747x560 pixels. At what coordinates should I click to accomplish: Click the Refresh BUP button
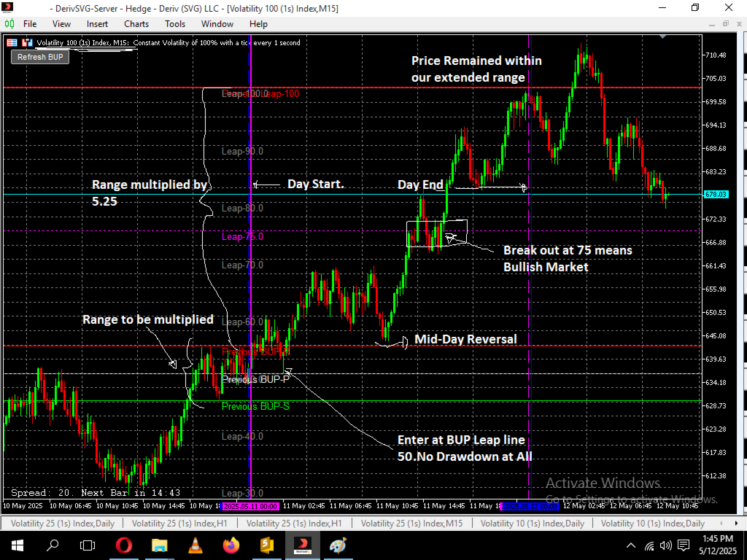pyautogui.click(x=40, y=57)
